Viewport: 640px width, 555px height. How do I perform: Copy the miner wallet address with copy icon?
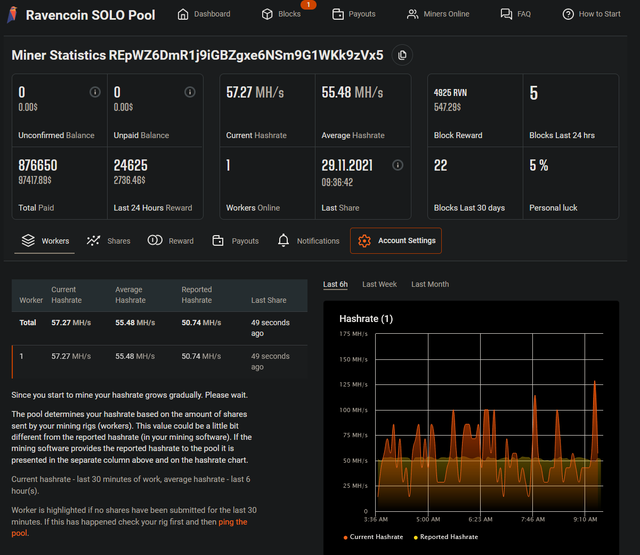[x=402, y=55]
